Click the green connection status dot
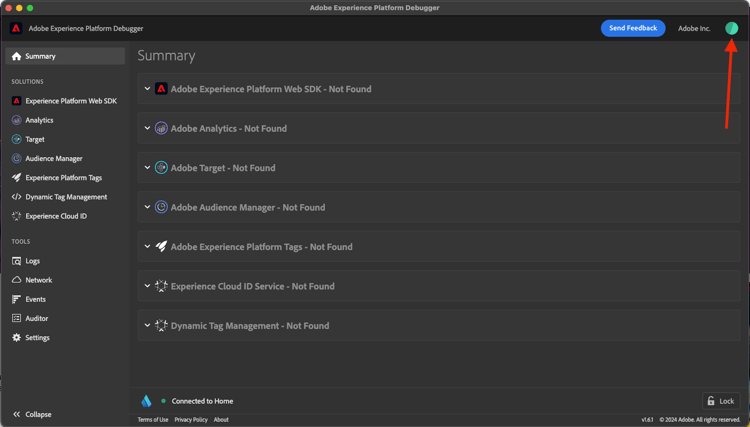Screen dimensions: 750x427 coord(164,401)
